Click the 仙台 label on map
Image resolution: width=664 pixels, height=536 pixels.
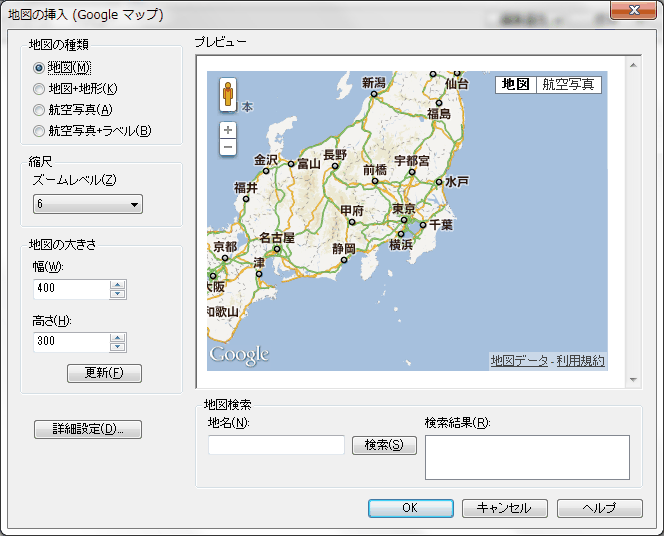(457, 84)
